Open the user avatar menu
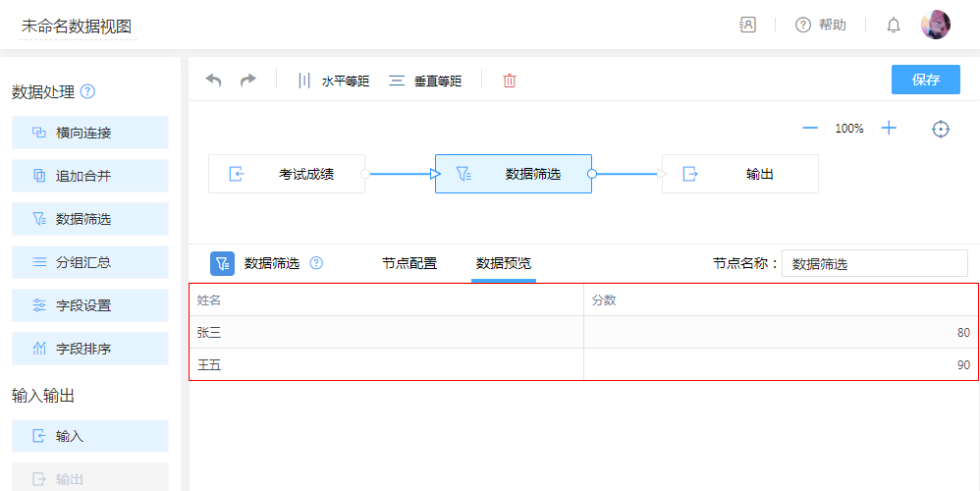Image resolution: width=980 pixels, height=491 pixels. click(x=935, y=26)
